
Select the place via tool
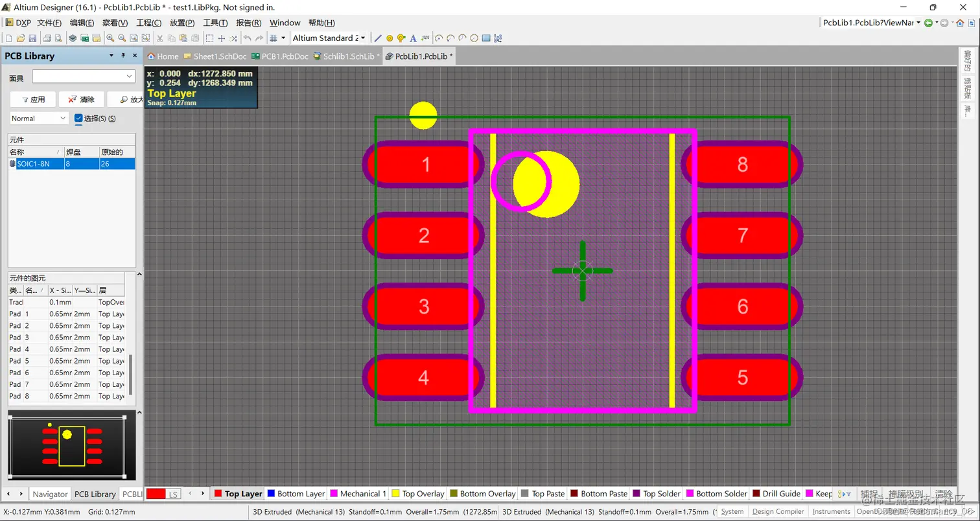[401, 38]
